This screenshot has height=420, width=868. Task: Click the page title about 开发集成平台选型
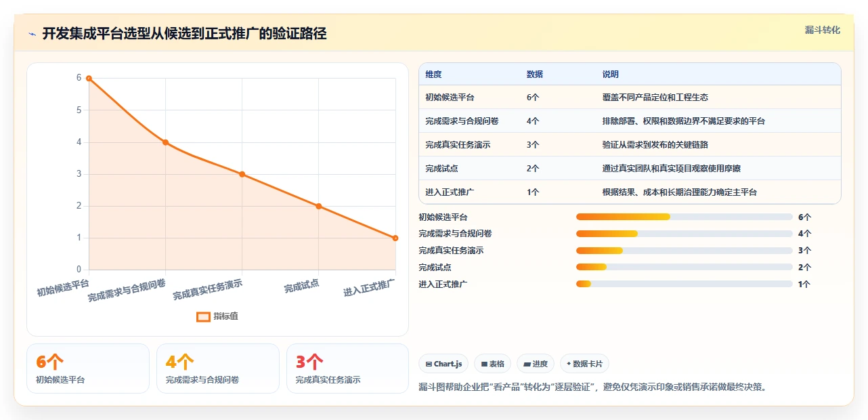(184, 33)
